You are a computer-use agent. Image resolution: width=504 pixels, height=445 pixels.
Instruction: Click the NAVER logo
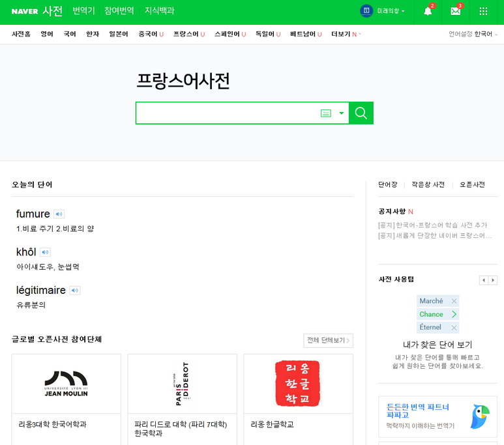(x=25, y=11)
